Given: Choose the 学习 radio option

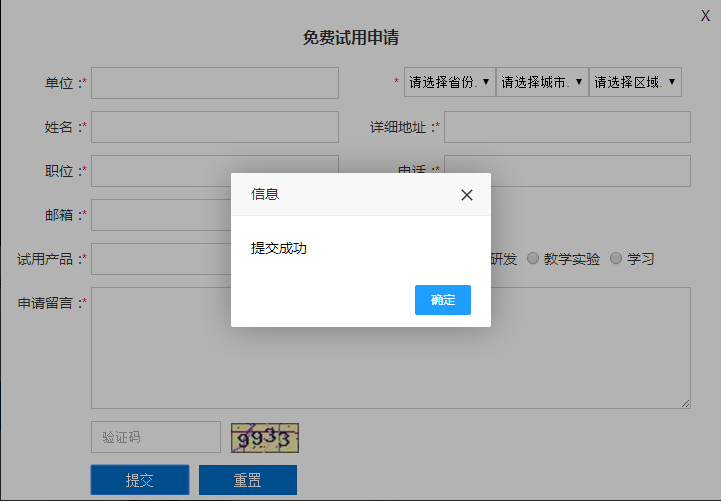Looking at the screenshot, I should tap(616, 258).
